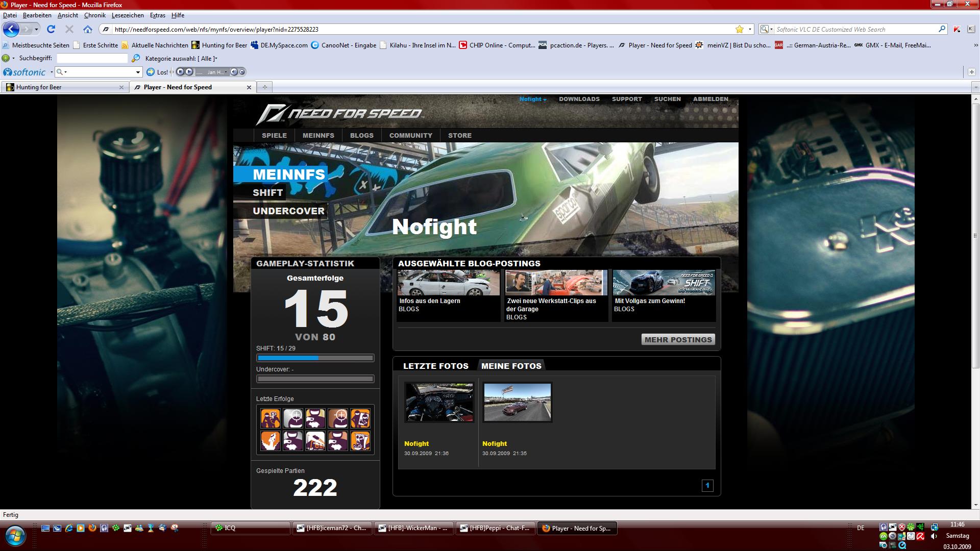The image size is (980, 551).
Task: Open the EA tray icon
Action: coord(883,536)
